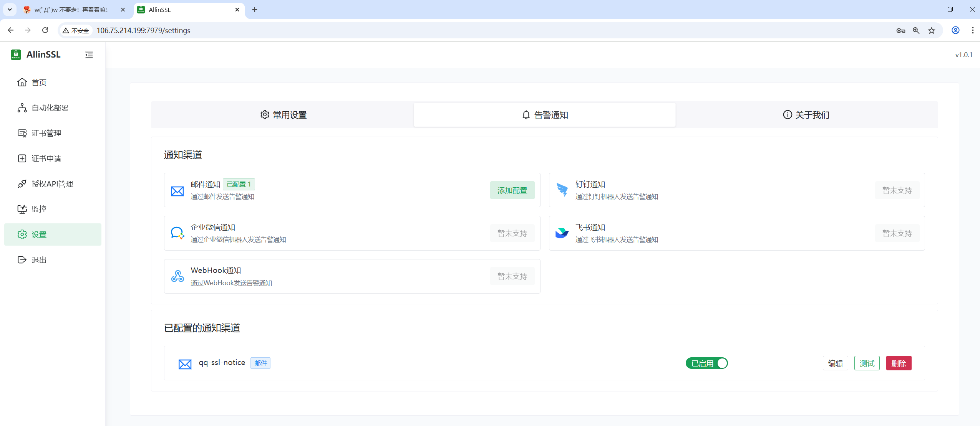Toggle the 已启用 switch for qq-ssl-notice
980x426 pixels.
(706, 363)
